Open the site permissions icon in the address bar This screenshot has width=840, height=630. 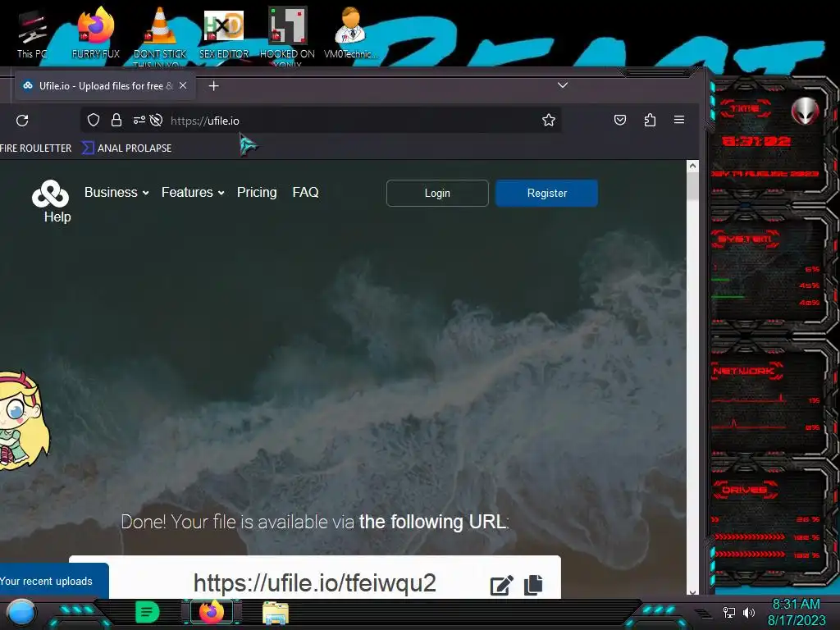click(139, 120)
